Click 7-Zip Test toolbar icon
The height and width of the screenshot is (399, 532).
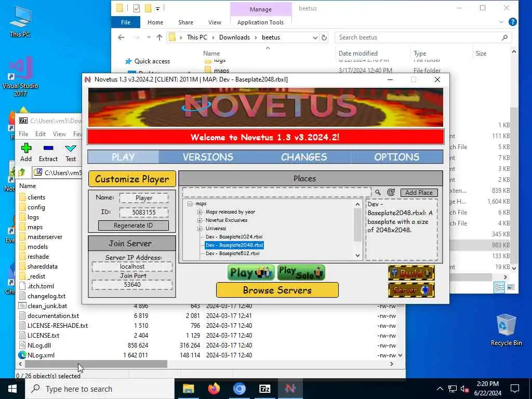point(71,152)
